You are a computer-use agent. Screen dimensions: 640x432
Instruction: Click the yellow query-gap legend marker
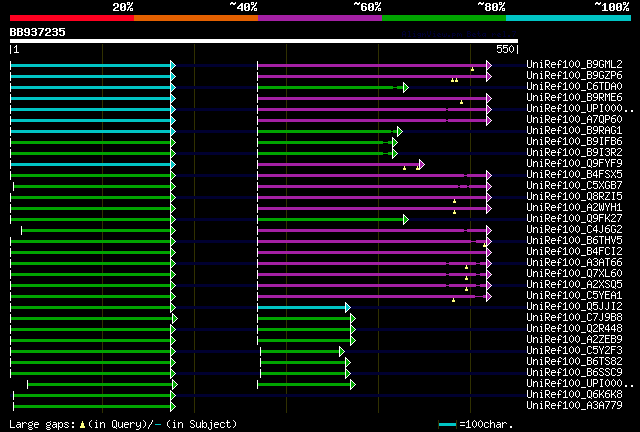click(82, 425)
